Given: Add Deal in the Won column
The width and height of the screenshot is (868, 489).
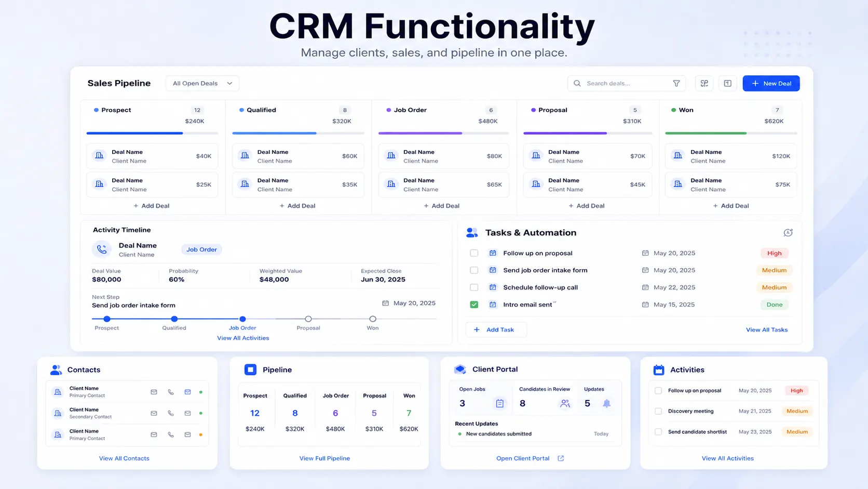Looking at the screenshot, I should (x=731, y=206).
